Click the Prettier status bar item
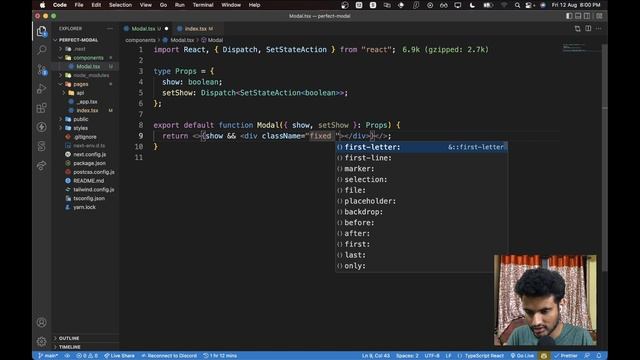 pyautogui.click(x=565, y=356)
